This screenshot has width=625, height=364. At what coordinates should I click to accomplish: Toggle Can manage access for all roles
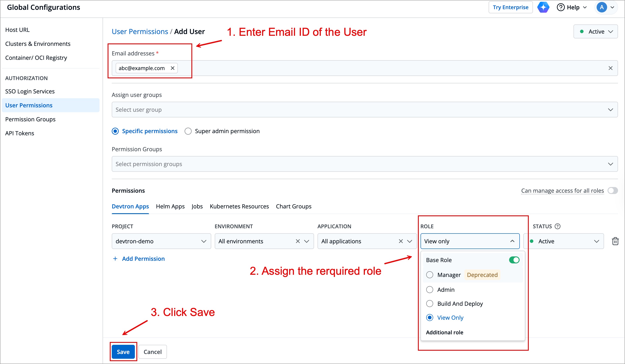(x=612, y=191)
